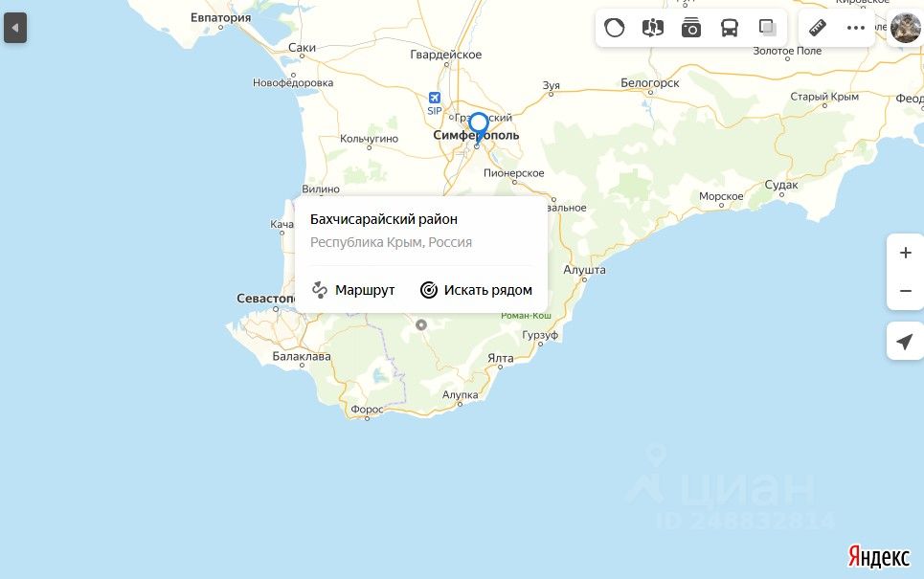924x579 pixels.
Task: Open the map layers switcher icon
Action: pyautogui.click(x=767, y=28)
